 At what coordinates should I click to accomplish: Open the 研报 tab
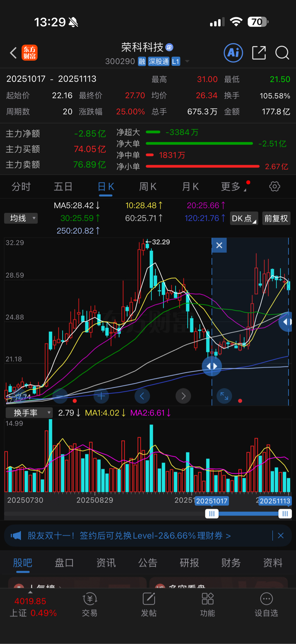tap(189, 563)
